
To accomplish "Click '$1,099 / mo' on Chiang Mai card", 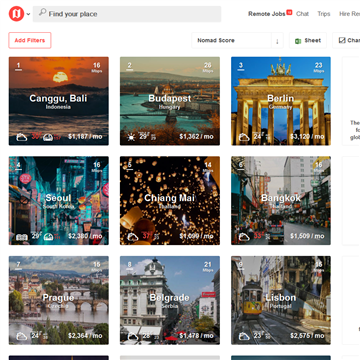I will (x=196, y=236).
